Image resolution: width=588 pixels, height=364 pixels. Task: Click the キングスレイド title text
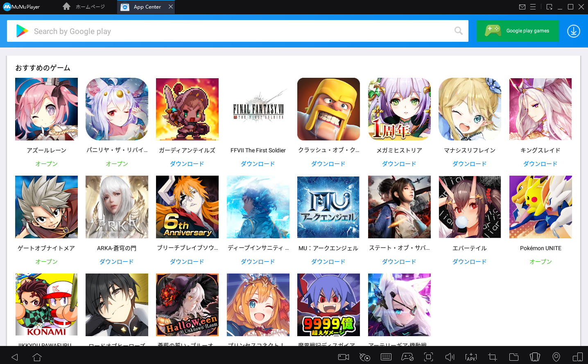pos(541,150)
